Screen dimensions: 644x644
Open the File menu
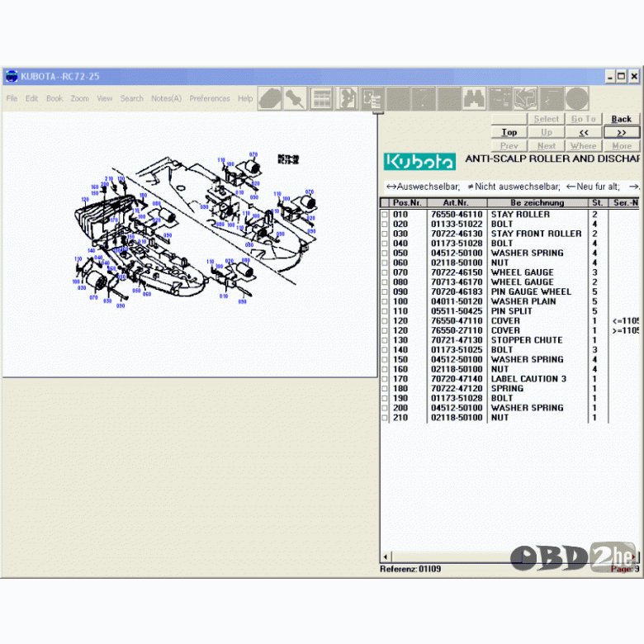tap(12, 98)
